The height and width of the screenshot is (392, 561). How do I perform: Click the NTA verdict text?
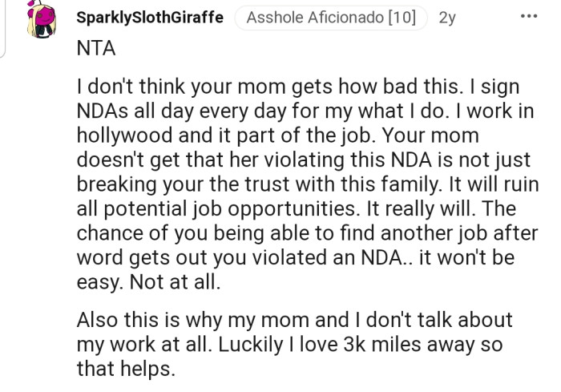tap(96, 48)
